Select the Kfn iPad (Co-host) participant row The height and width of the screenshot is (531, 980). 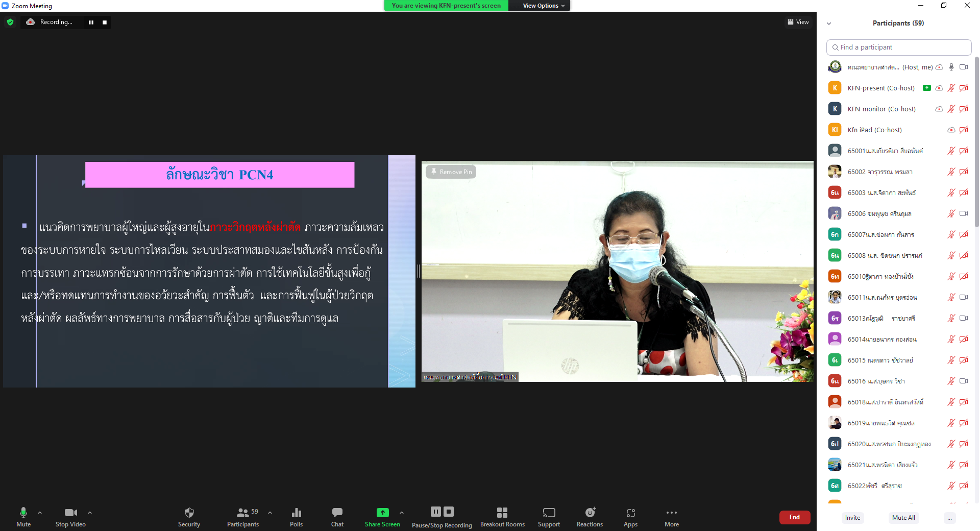pyautogui.click(x=898, y=130)
